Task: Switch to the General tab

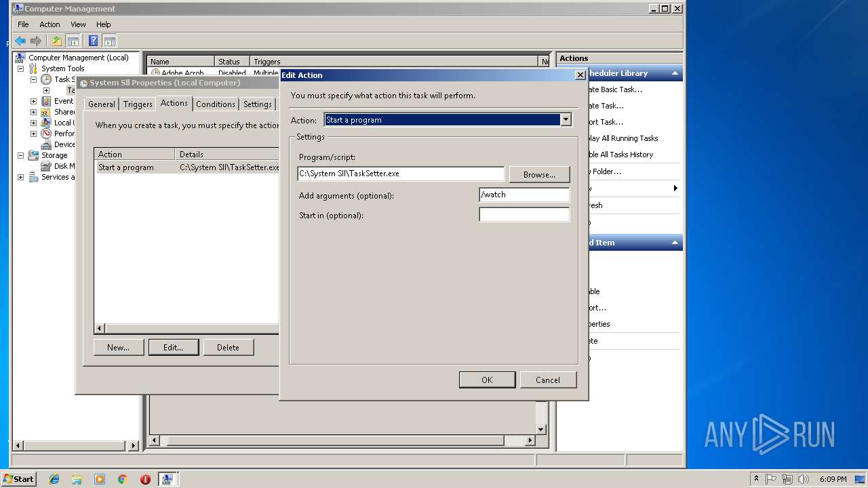Action: tap(102, 104)
